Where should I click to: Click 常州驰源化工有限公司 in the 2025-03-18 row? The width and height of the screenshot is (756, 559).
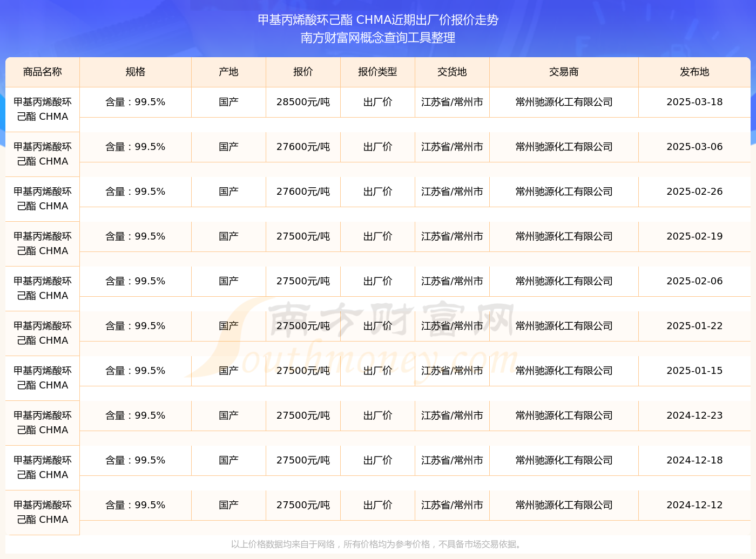click(564, 102)
